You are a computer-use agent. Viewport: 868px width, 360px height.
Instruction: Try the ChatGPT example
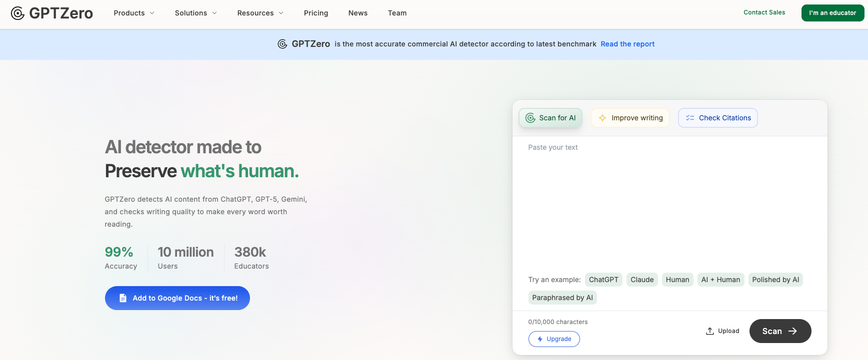pos(603,280)
